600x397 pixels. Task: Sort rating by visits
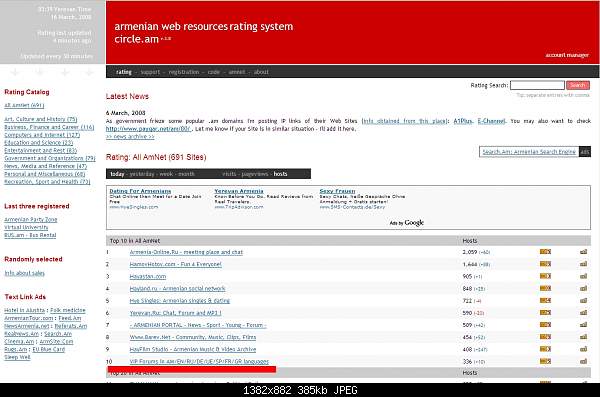(x=229, y=174)
